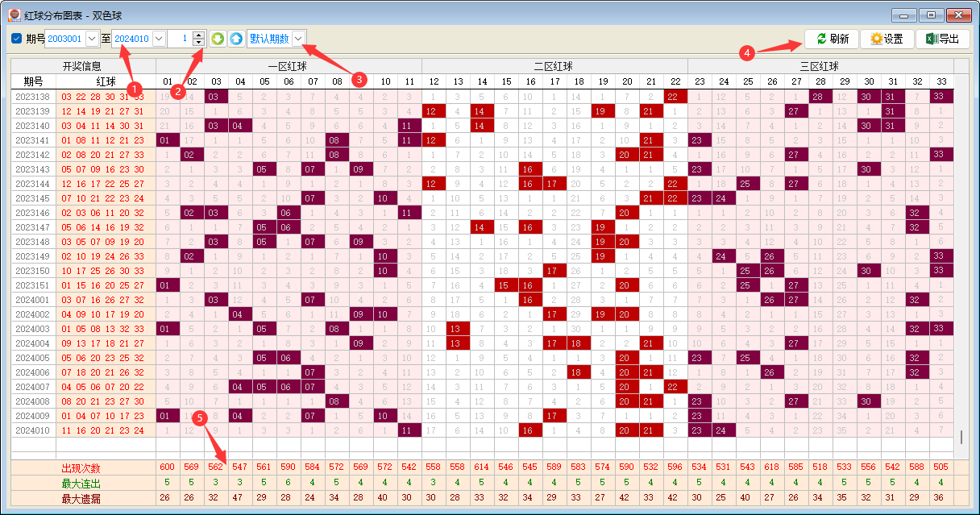Click the 刷新 refresh button

832,39
